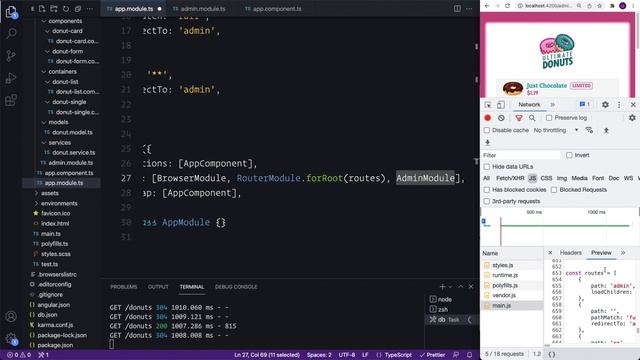Check the Hide data URLs checkbox
Image resolution: width=640 pixels, height=360 pixels.
point(487,167)
